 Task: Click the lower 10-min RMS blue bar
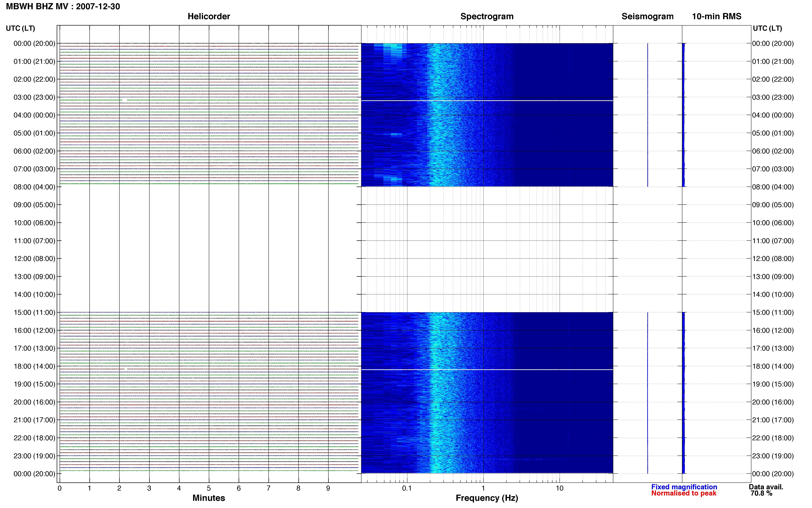point(684,393)
